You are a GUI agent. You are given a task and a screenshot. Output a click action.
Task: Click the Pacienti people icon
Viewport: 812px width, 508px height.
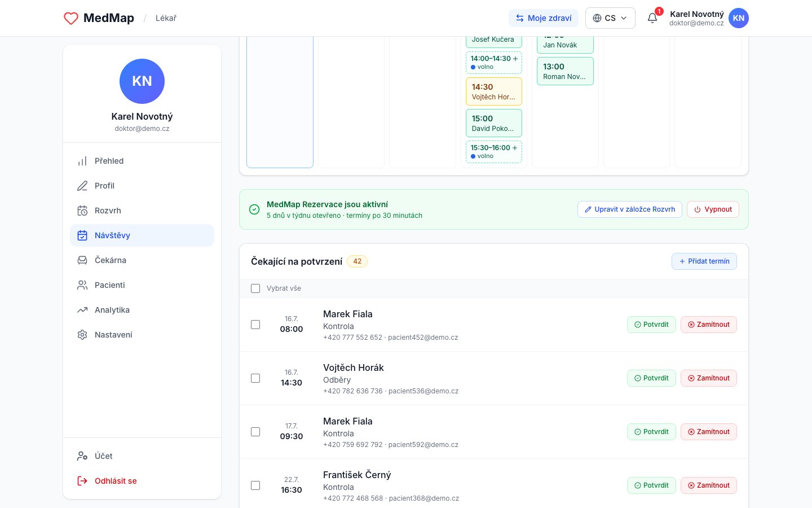click(x=82, y=285)
